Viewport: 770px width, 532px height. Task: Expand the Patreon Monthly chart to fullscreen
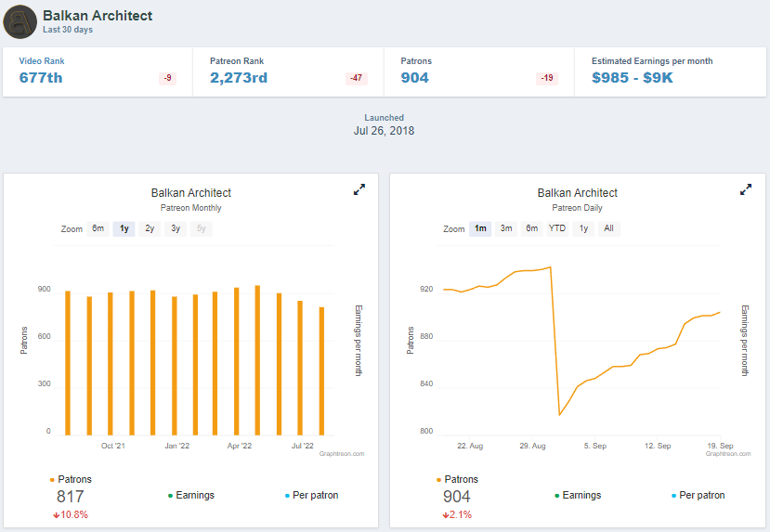pyautogui.click(x=359, y=189)
